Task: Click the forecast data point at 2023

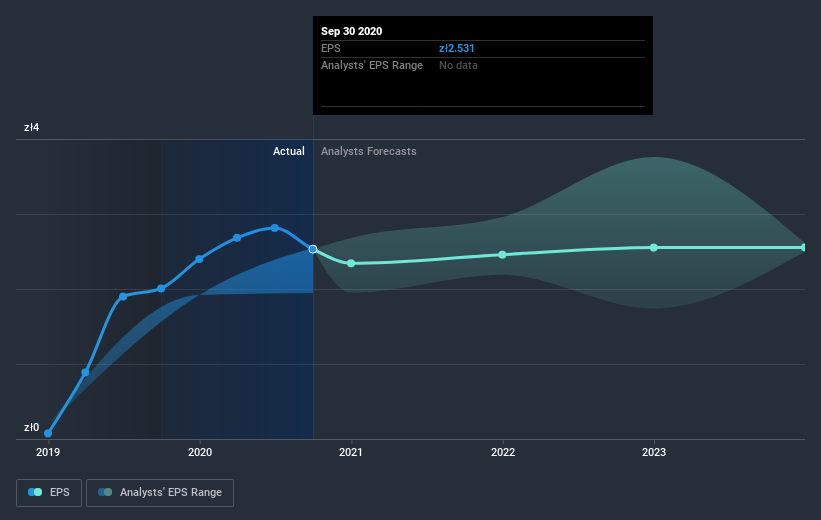Action: [x=653, y=248]
